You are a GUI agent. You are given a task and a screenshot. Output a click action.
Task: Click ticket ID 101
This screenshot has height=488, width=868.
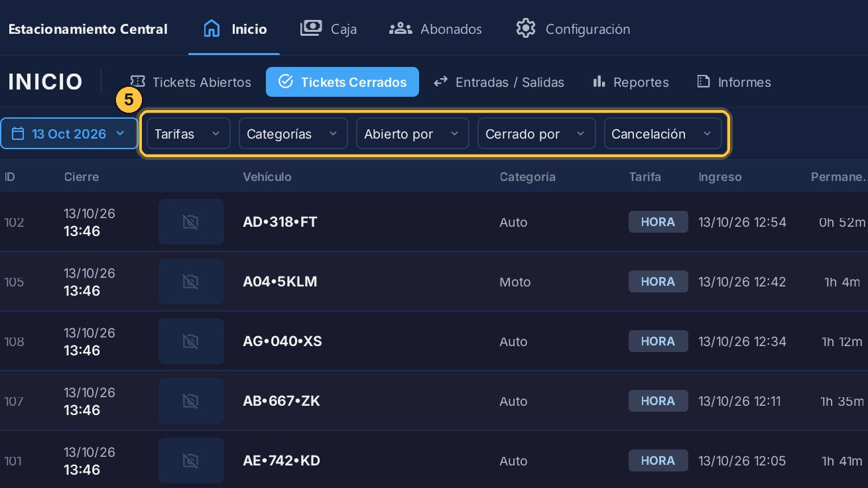14,461
